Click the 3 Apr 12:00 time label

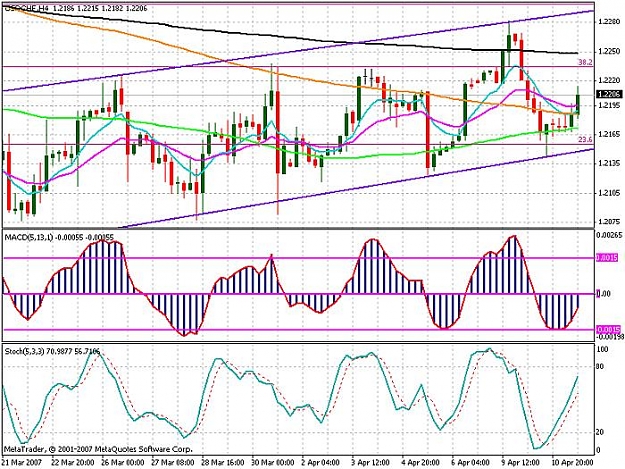coord(371,463)
